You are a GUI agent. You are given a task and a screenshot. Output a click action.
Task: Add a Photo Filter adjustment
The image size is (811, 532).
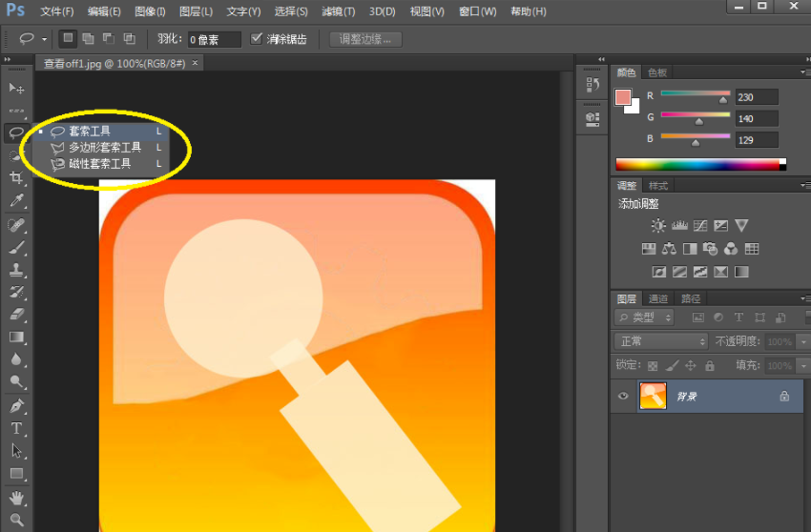710,249
